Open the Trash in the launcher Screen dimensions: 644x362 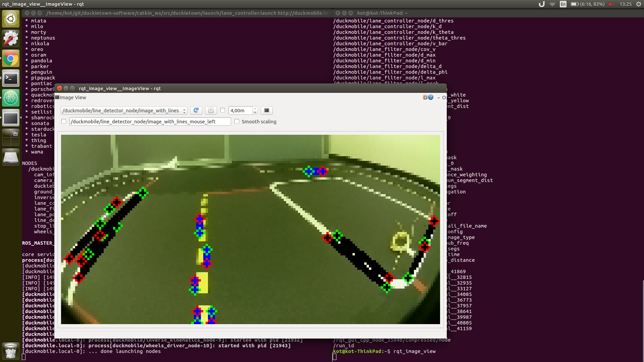[11, 351]
